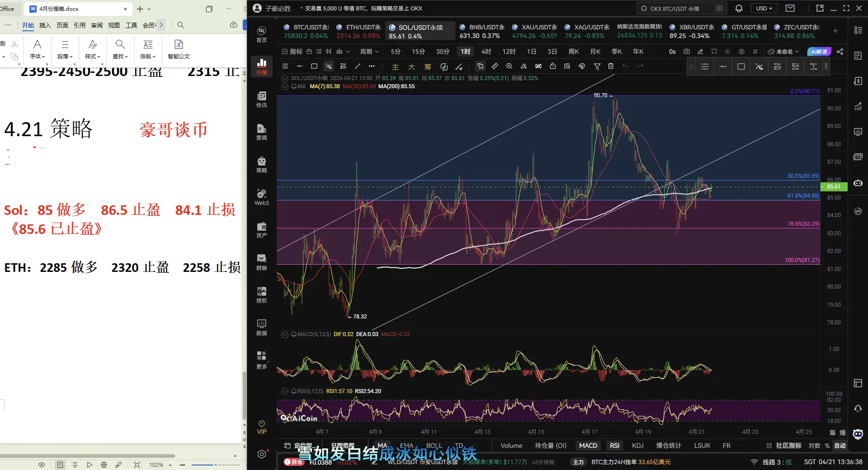
Task: Open 社区指标 community indicators
Action: pyautogui.click(x=784, y=446)
